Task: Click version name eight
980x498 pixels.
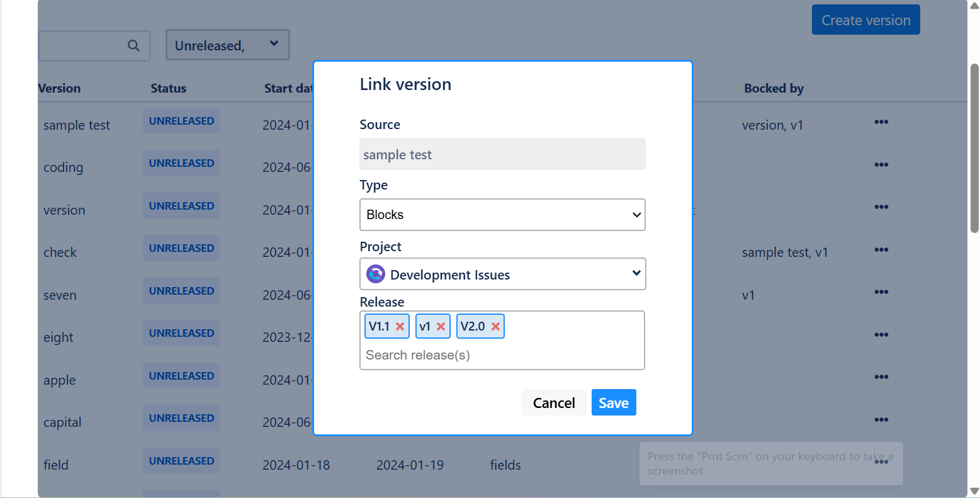Action: (x=59, y=337)
